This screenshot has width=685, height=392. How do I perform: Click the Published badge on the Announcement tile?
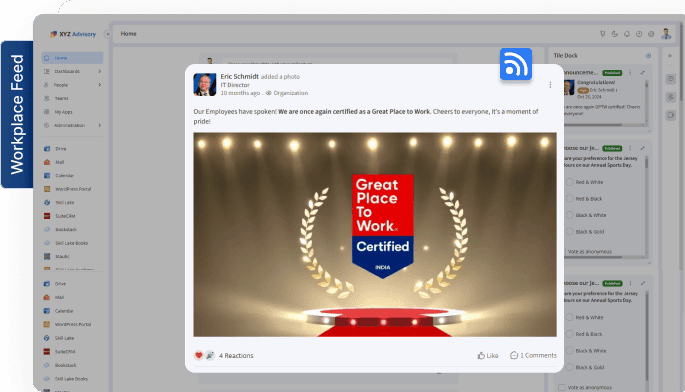(x=612, y=73)
